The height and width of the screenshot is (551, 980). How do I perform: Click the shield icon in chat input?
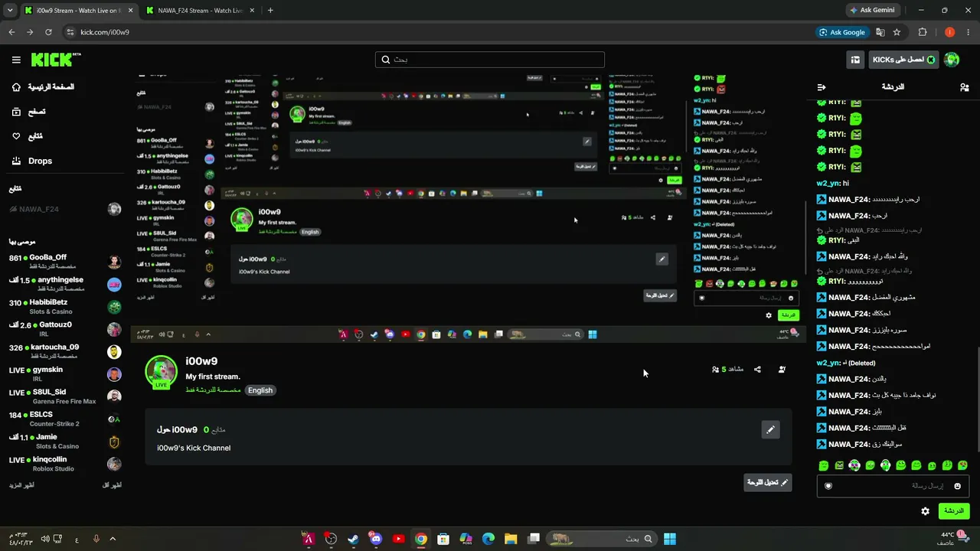click(x=828, y=486)
